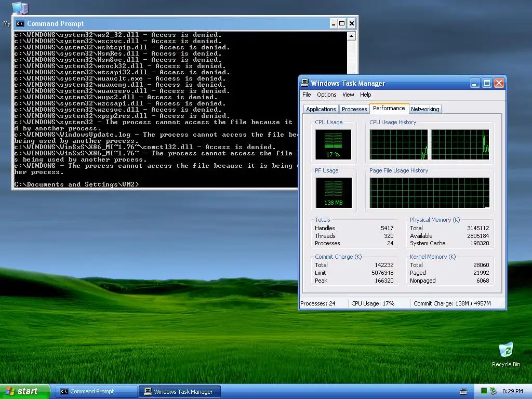Open the Help menu in Task Manager
This screenshot has width=532, height=399.
(x=365, y=95)
